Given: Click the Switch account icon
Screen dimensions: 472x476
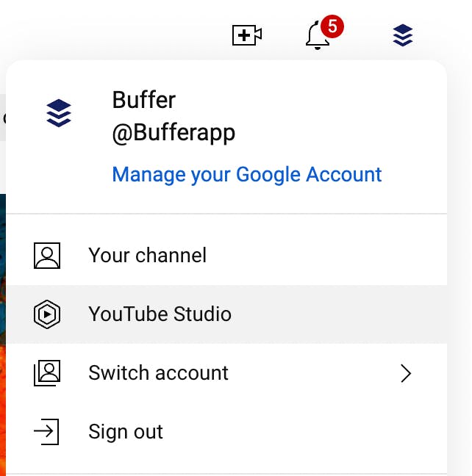Looking at the screenshot, I should 47,372.
